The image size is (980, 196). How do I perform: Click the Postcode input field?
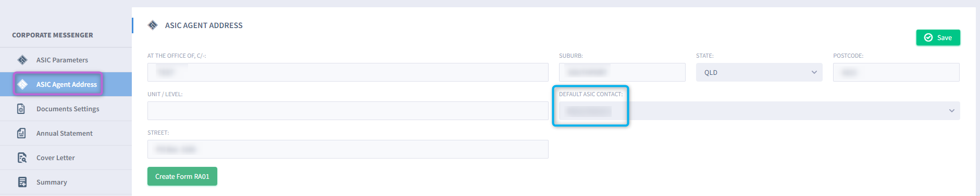(x=896, y=72)
